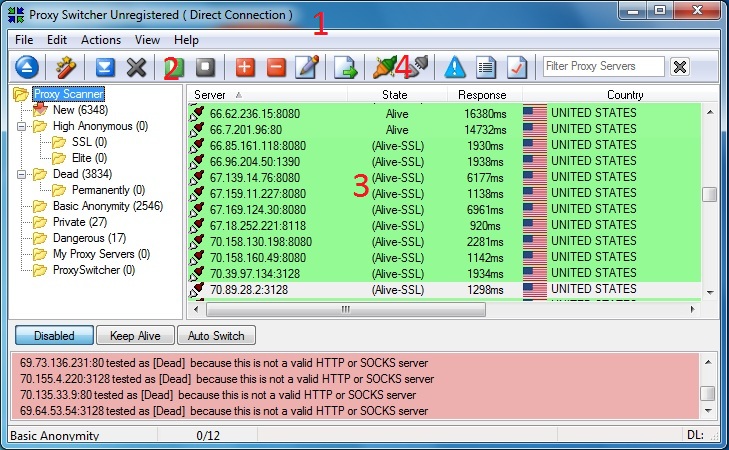Click the proxy icon beside 66.62.236.15:8080
Image resolution: width=729 pixels, height=450 pixels.
click(197, 113)
